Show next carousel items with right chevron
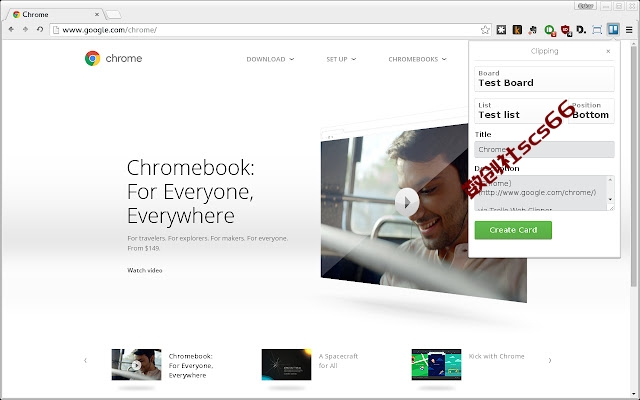Image resolution: width=640 pixels, height=400 pixels. pyautogui.click(x=550, y=360)
